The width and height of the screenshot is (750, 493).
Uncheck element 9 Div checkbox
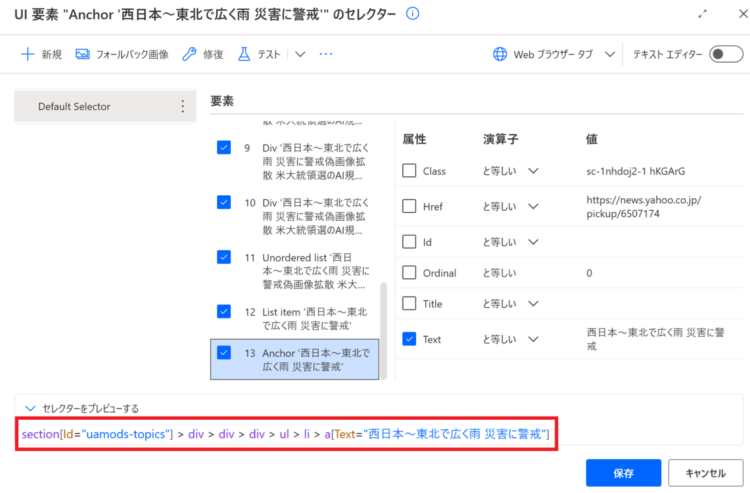224,147
